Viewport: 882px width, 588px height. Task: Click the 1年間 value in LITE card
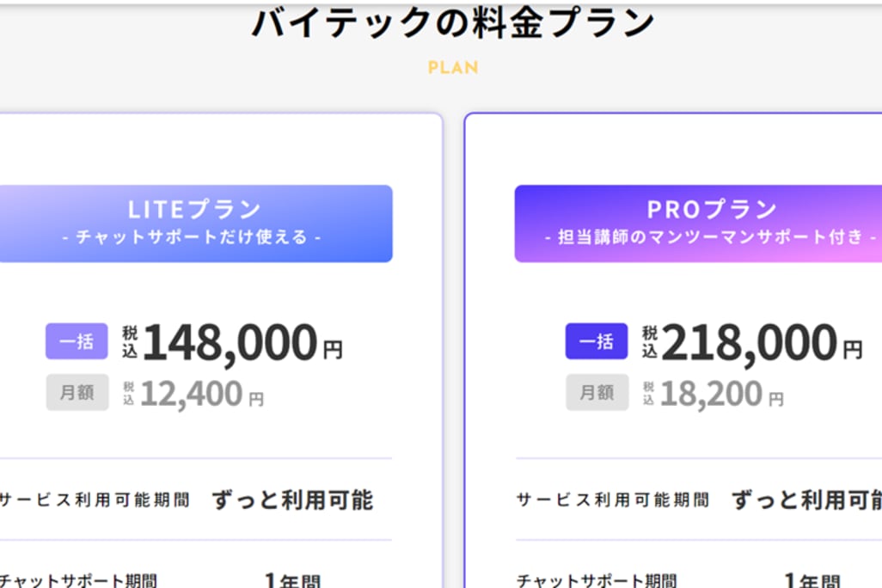292,581
